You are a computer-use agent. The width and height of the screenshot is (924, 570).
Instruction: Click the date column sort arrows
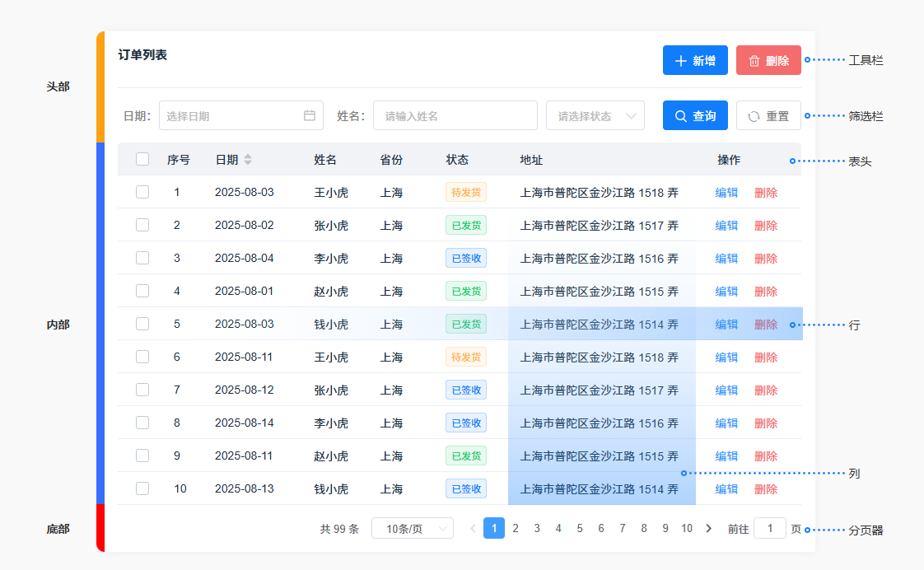pos(248,160)
